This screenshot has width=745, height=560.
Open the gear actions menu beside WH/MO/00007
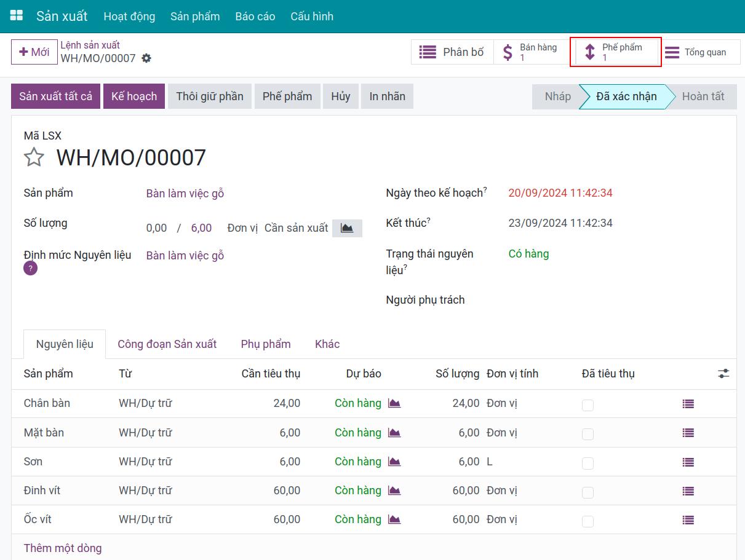[146, 58]
